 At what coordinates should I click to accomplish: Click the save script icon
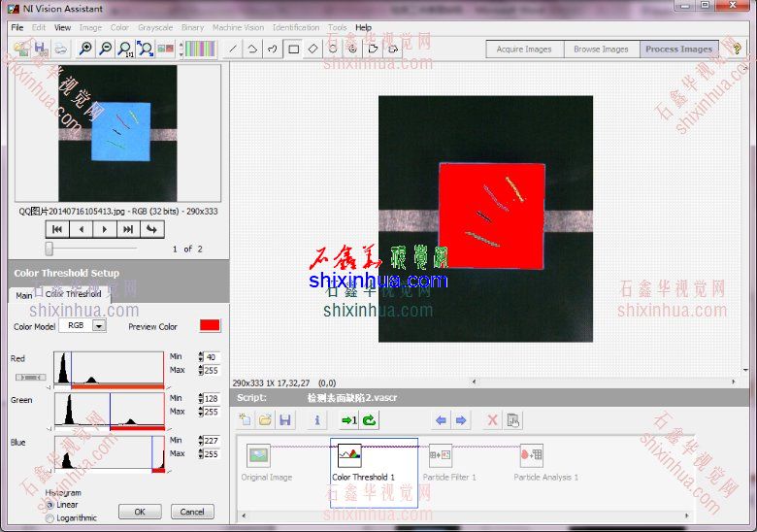coord(284,420)
